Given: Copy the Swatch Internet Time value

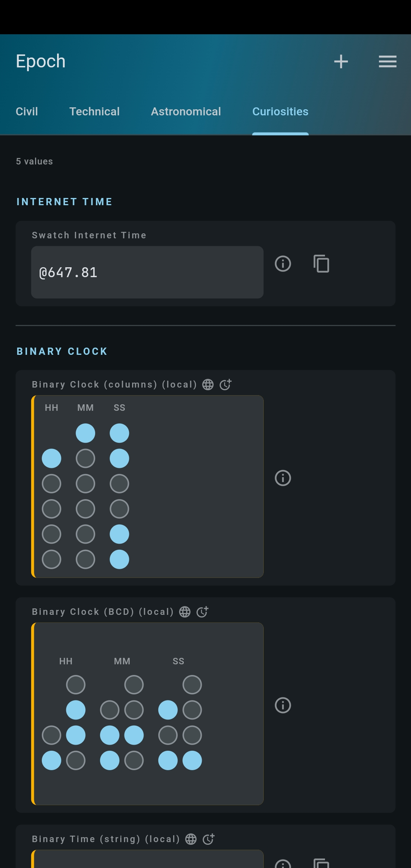Looking at the screenshot, I should tap(321, 263).
